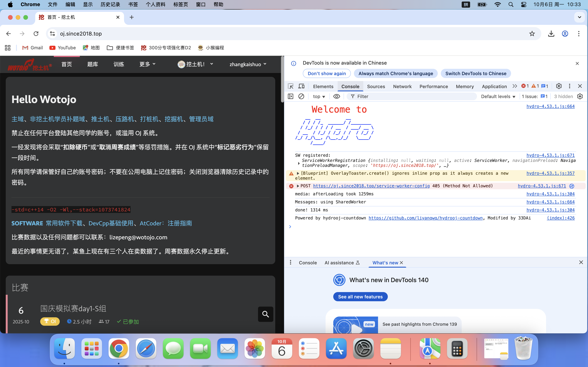Clear console with the ban icon

tap(301, 96)
